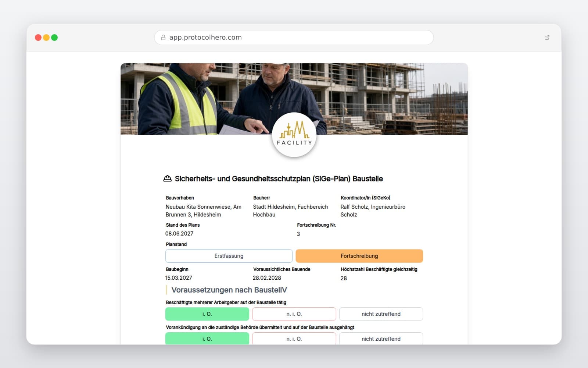This screenshot has height=368, width=588.
Task: Click the 'Koordinator/in (SiGeKo)' label
Action: pyautogui.click(x=365, y=198)
